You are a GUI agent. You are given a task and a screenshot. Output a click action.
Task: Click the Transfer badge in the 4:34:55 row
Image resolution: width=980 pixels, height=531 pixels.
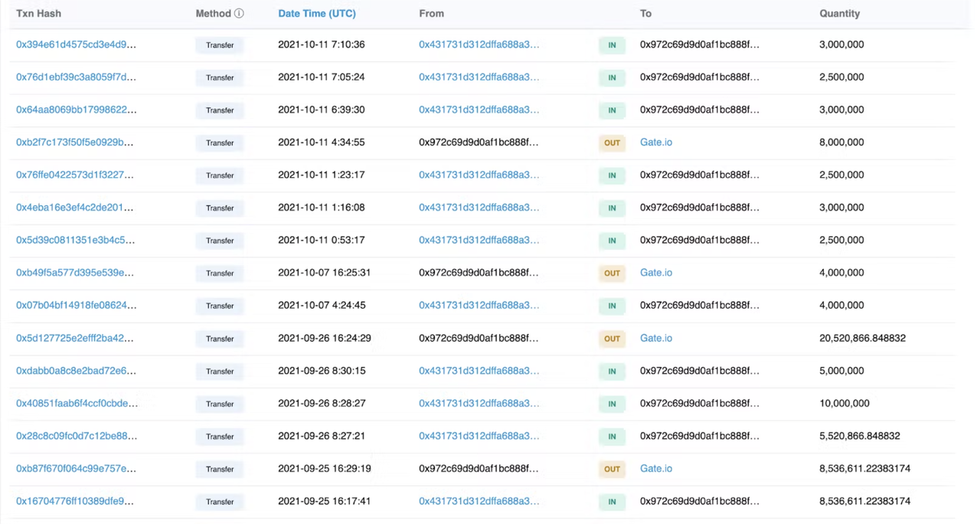tap(220, 143)
